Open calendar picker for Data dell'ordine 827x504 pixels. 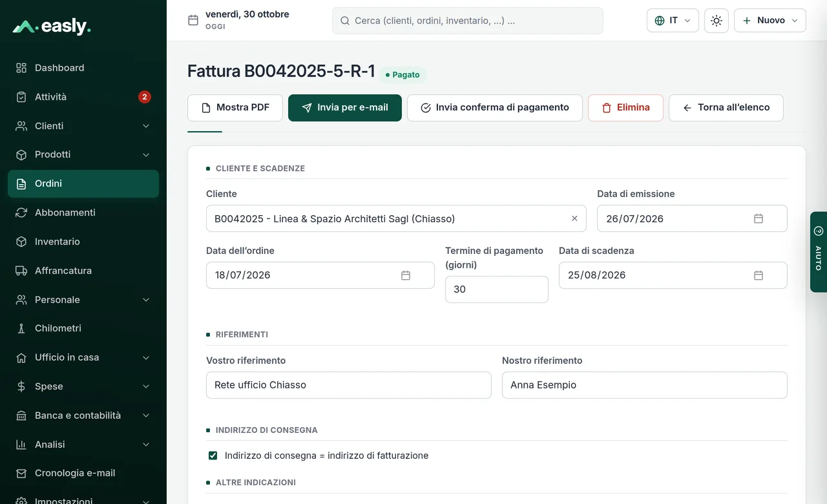[x=406, y=275]
